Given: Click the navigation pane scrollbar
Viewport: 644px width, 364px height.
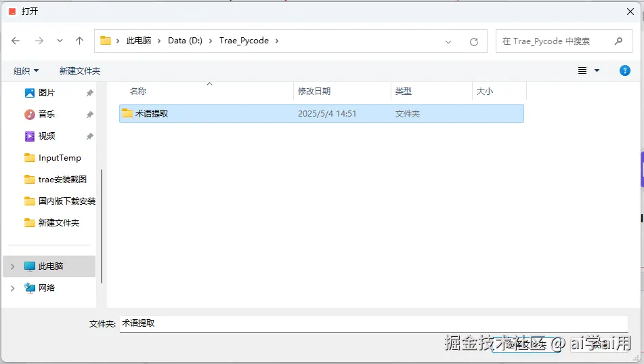Looking at the screenshot, I should click(101, 226).
